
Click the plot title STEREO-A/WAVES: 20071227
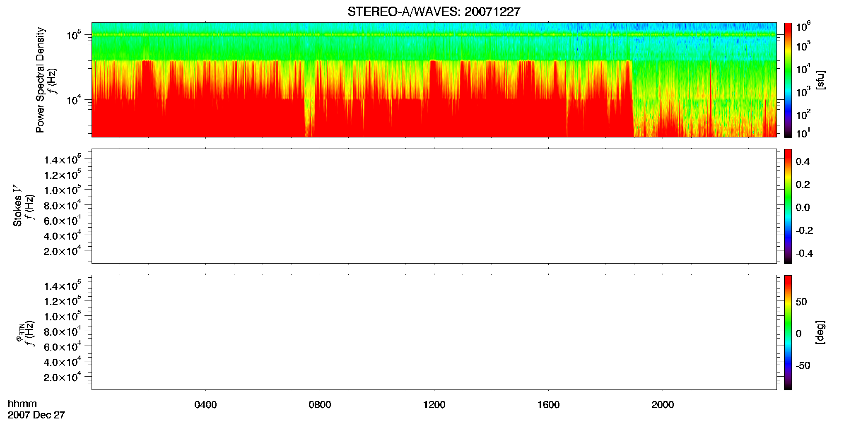coord(434,12)
